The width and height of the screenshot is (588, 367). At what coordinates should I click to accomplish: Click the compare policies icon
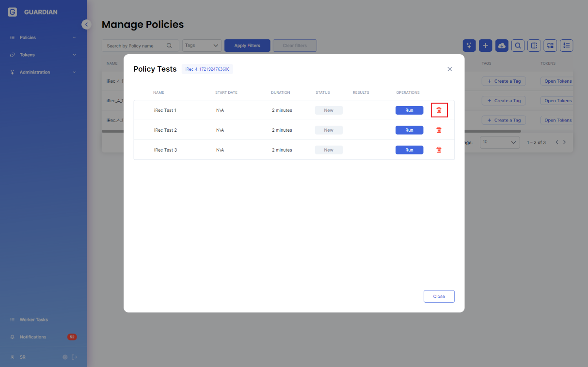point(534,46)
